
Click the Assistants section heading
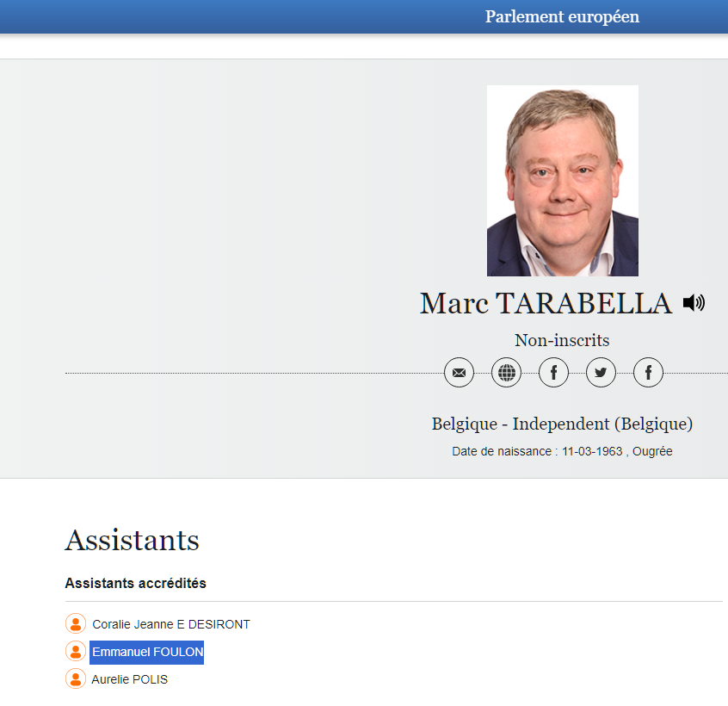click(132, 541)
